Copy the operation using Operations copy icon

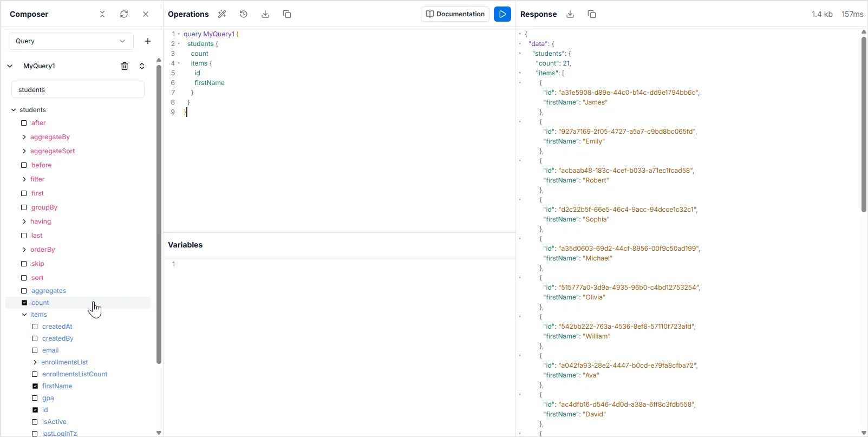tap(287, 14)
